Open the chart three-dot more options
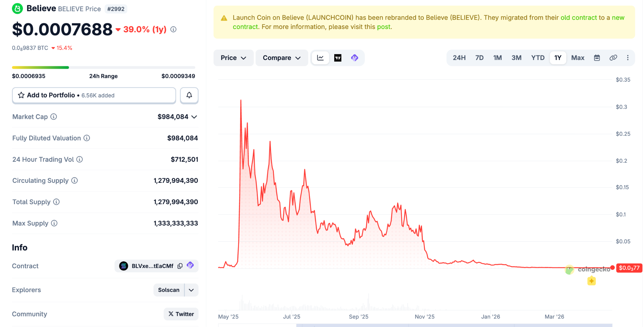 coord(628,58)
